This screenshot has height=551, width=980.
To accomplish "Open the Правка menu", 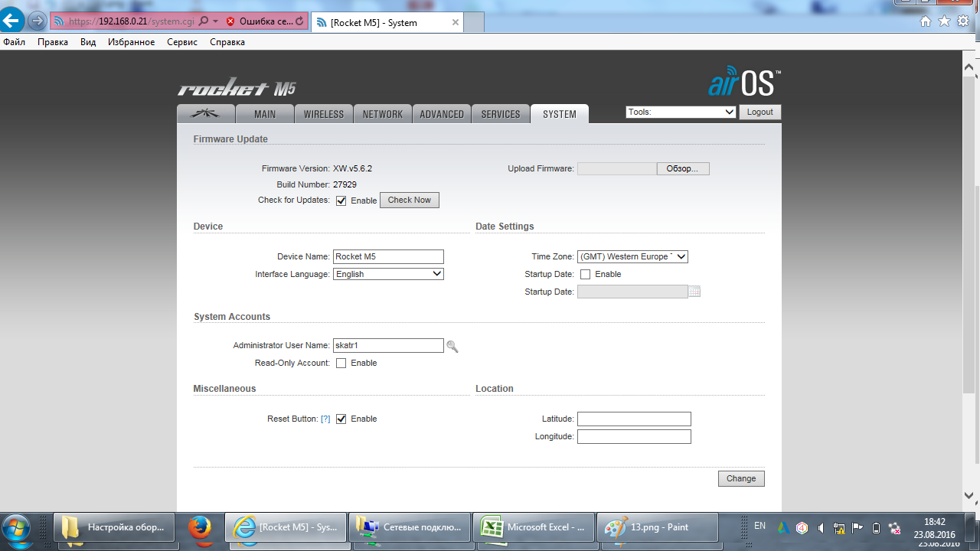I will 53,42.
